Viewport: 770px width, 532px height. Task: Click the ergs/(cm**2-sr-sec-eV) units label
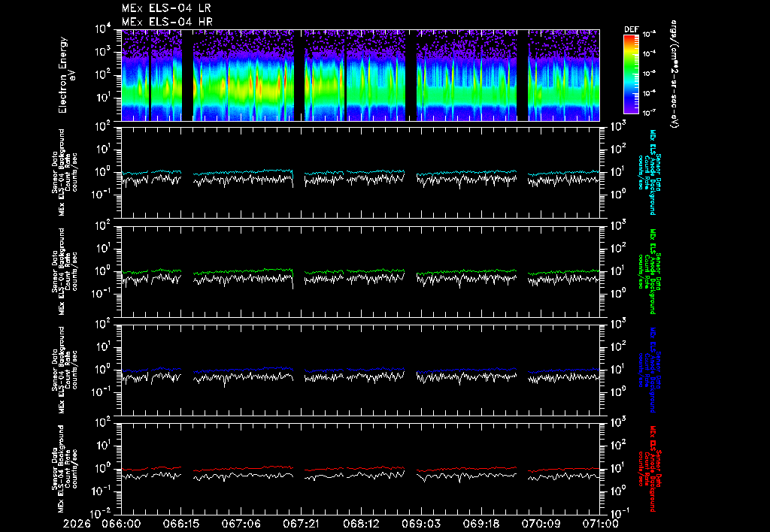click(675, 74)
